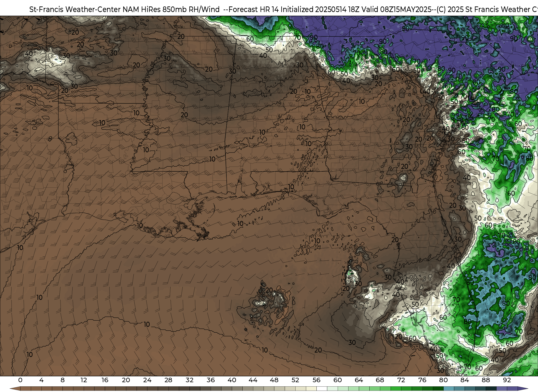
Task: Click the colorbar tick label '52'
Action: (x=295, y=380)
